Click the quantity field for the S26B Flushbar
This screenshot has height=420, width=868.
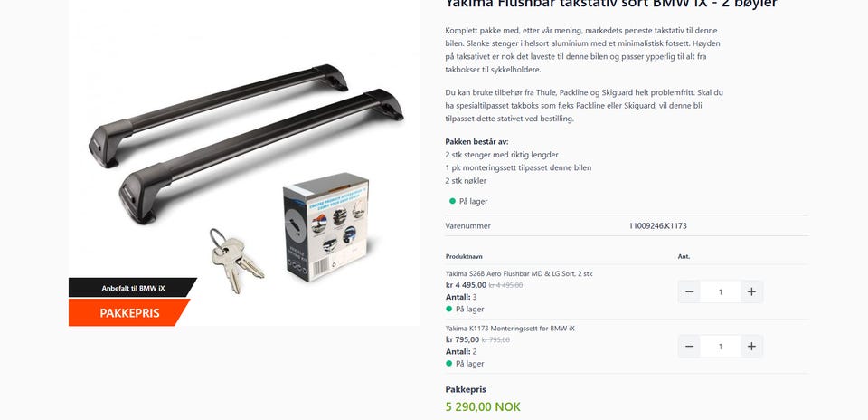pos(721,292)
